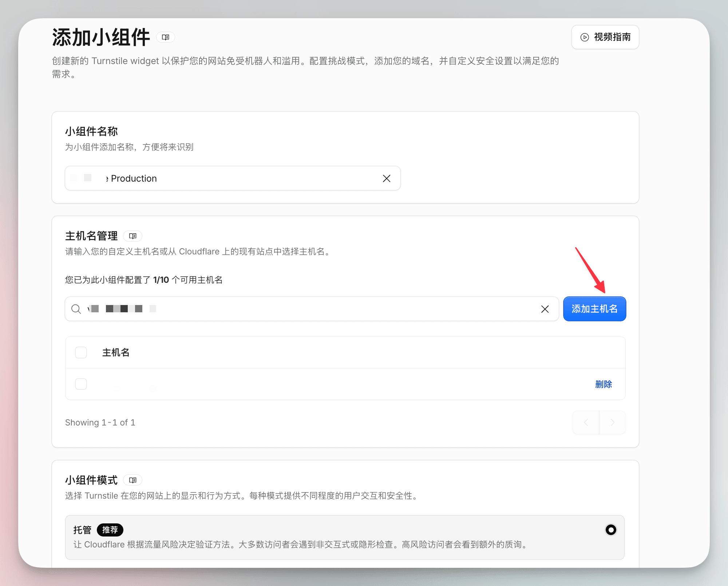This screenshot has height=586, width=728.
Task: Click the blue 添加主机名 button
Action: [x=594, y=309]
